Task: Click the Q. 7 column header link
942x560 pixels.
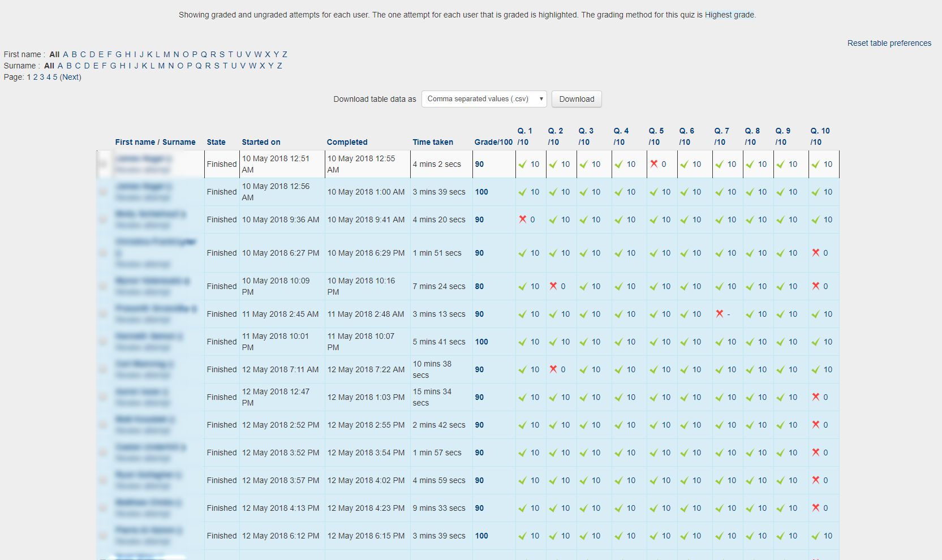Action: 721,131
